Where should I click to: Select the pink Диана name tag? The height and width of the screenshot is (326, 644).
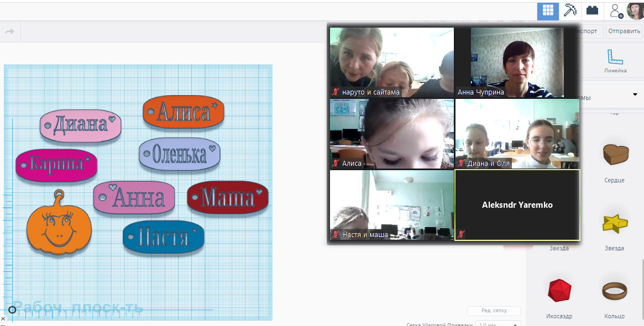[x=80, y=125]
